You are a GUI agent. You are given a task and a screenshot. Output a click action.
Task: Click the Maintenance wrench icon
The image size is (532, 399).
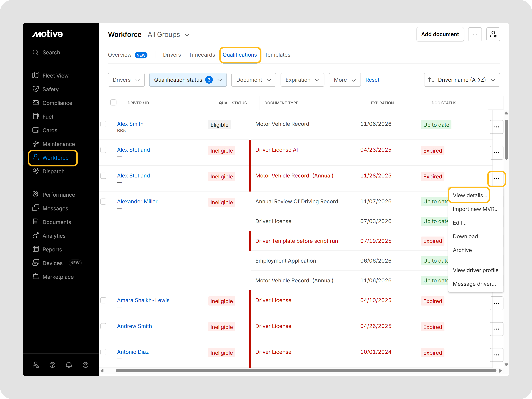click(x=36, y=144)
